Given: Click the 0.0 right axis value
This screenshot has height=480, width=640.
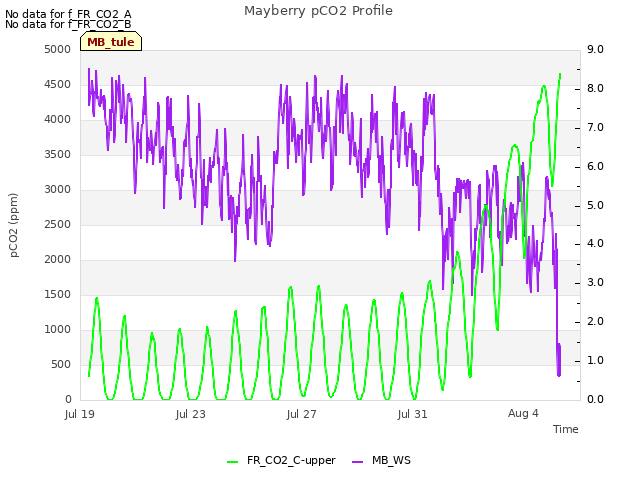Looking at the screenshot, I should click(595, 399).
